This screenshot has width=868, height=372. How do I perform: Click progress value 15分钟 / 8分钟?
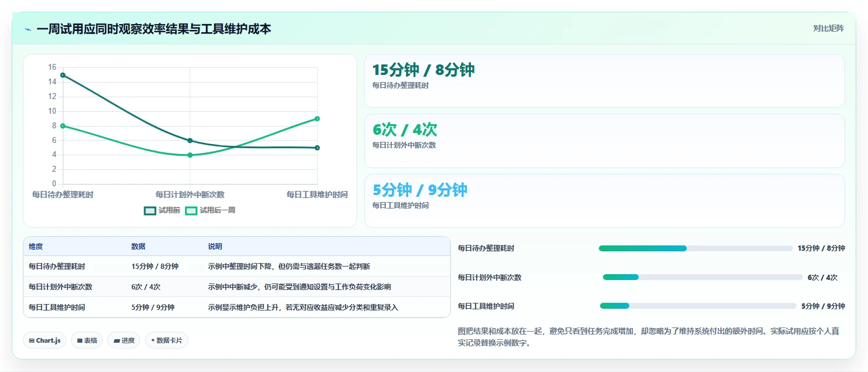point(821,248)
